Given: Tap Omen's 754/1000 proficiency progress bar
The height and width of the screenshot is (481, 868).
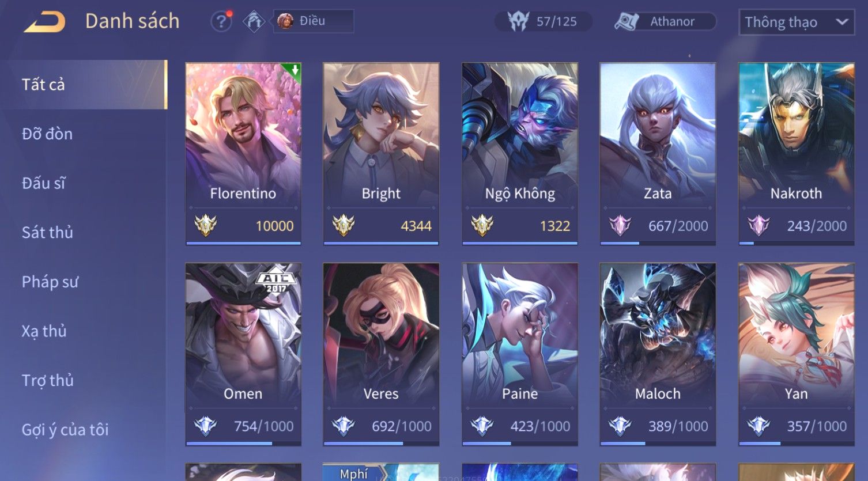Looking at the screenshot, I should click(243, 444).
